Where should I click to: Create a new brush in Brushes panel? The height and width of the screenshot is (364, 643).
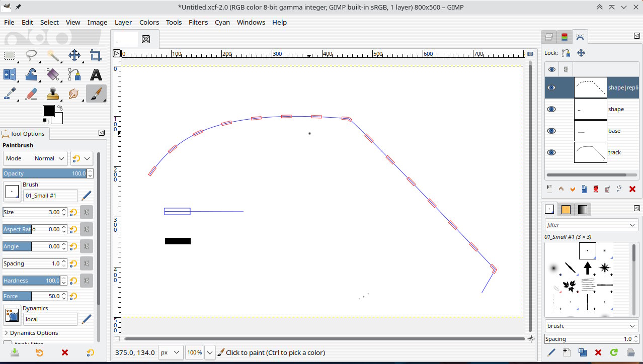(x=567, y=352)
